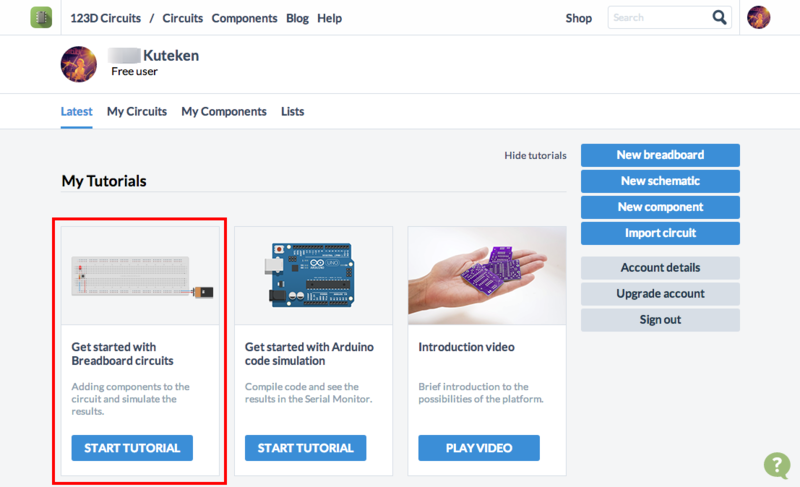This screenshot has height=487, width=800.
Task: Click 'Brief introduction to the possibilities' description
Action: [481, 393]
